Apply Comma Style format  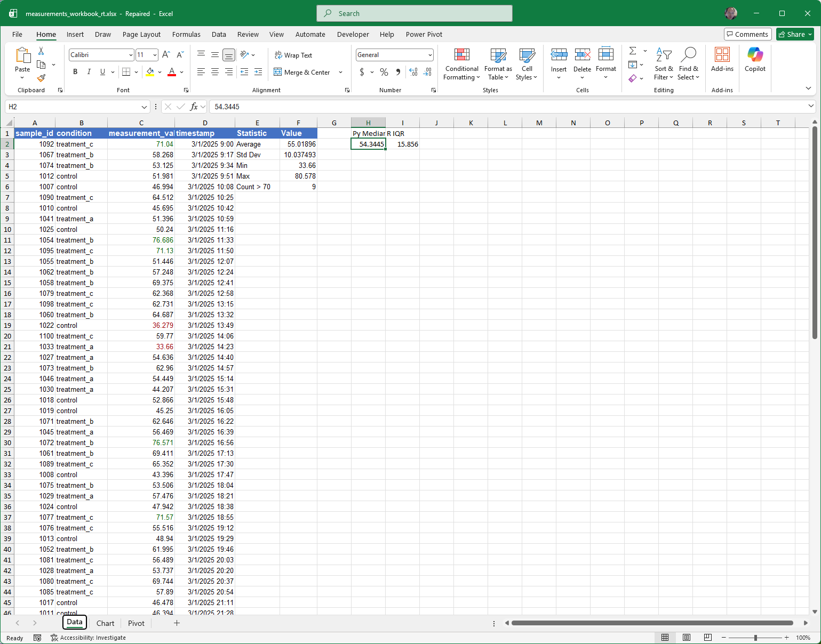[398, 72]
